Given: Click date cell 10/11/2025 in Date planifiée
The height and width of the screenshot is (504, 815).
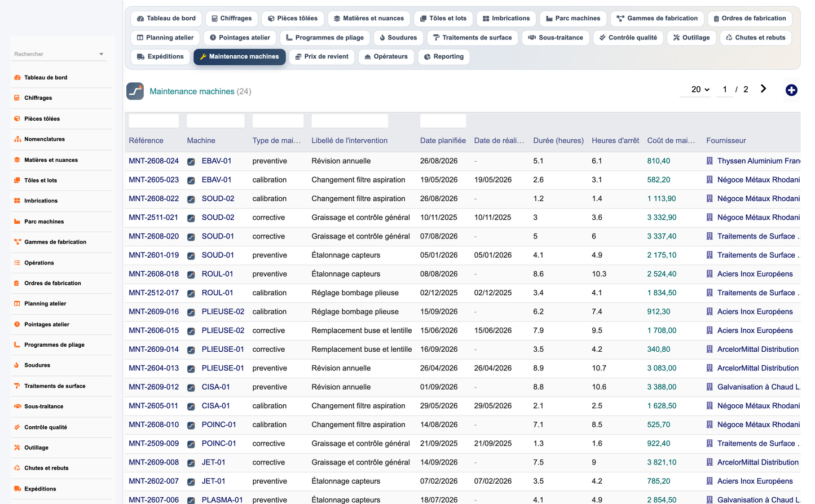Looking at the screenshot, I should [439, 217].
